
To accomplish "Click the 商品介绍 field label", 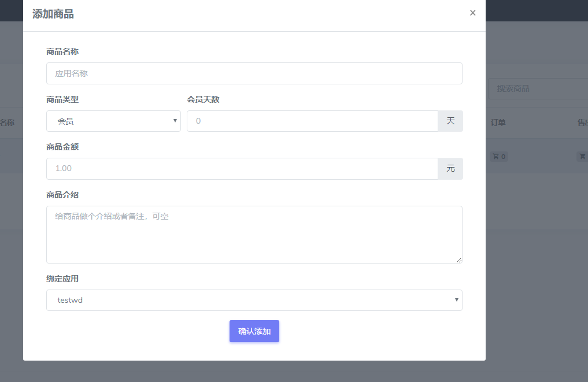I will 62,195.
